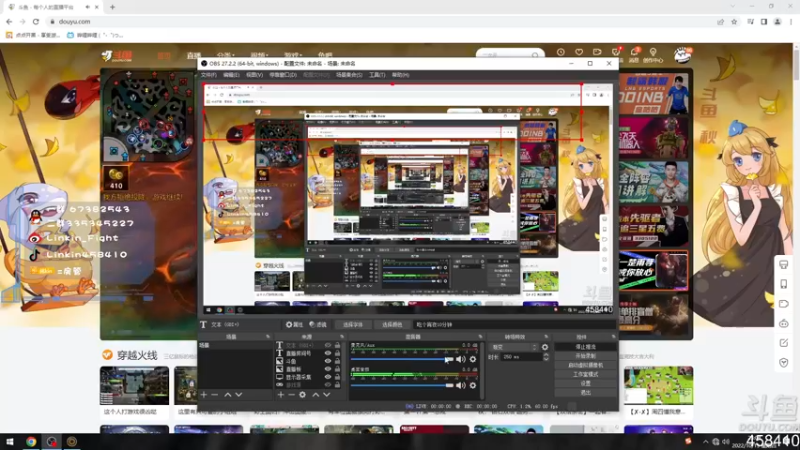Toggle visibility of the 文本 (GDI+) source
This screenshot has width=800, height=450.
tap(328, 345)
